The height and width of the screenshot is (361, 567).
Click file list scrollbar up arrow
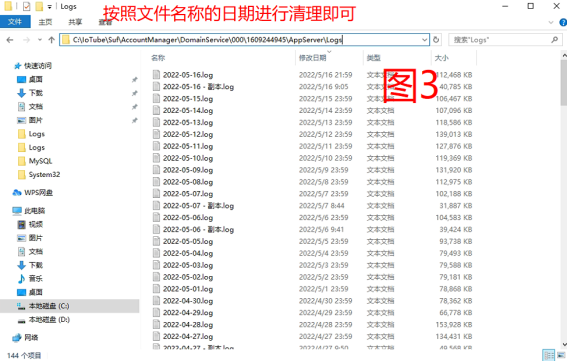(564, 55)
